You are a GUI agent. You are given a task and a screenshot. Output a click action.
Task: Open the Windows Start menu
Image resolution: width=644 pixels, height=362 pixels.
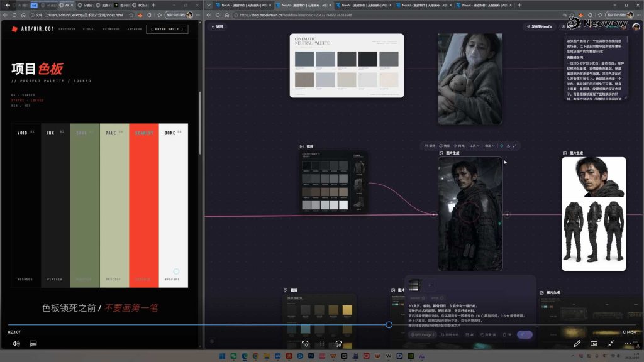[222, 356]
